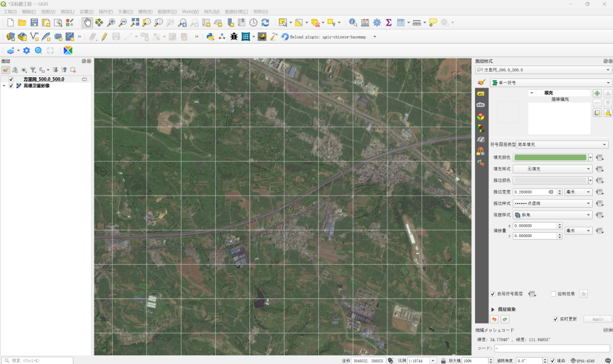Open Temporal Controller clock icon
The height and width of the screenshot is (364, 613).
pos(253,23)
